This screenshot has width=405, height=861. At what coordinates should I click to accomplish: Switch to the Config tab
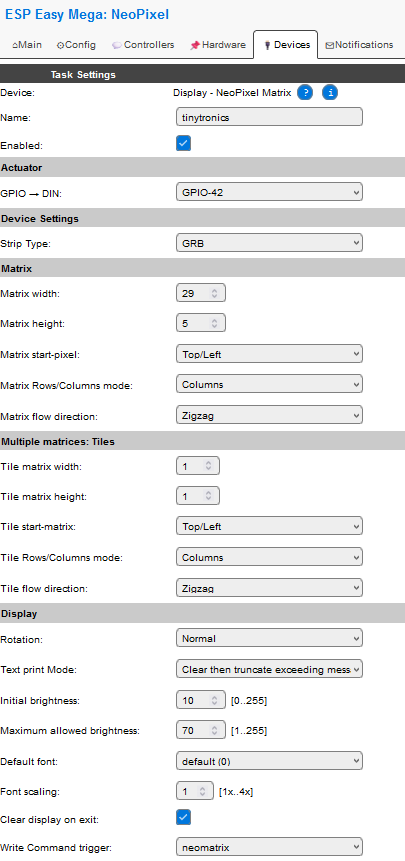tap(76, 45)
